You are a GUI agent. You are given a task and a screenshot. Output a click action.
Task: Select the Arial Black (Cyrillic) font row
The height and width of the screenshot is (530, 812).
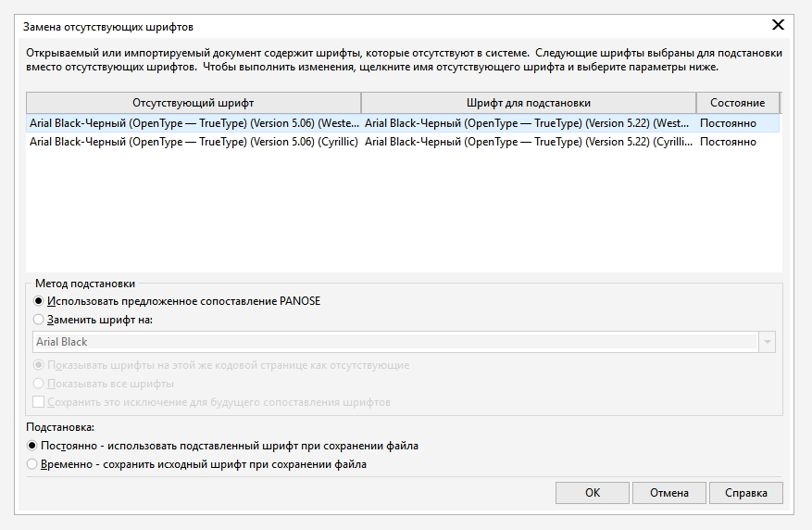point(194,142)
